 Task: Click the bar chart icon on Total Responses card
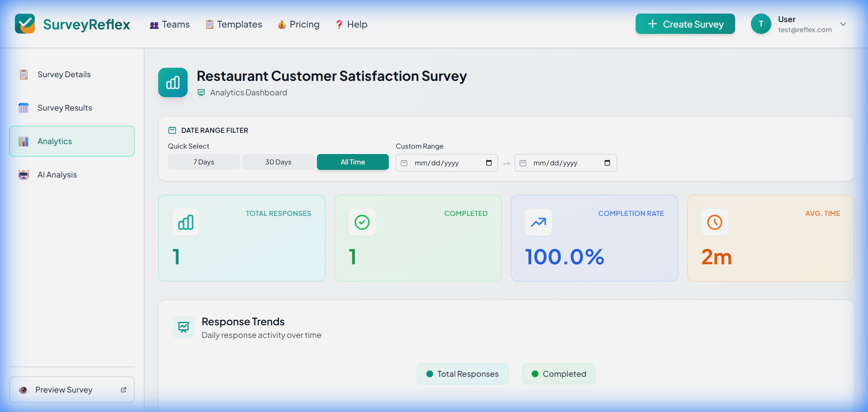[x=185, y=222]
